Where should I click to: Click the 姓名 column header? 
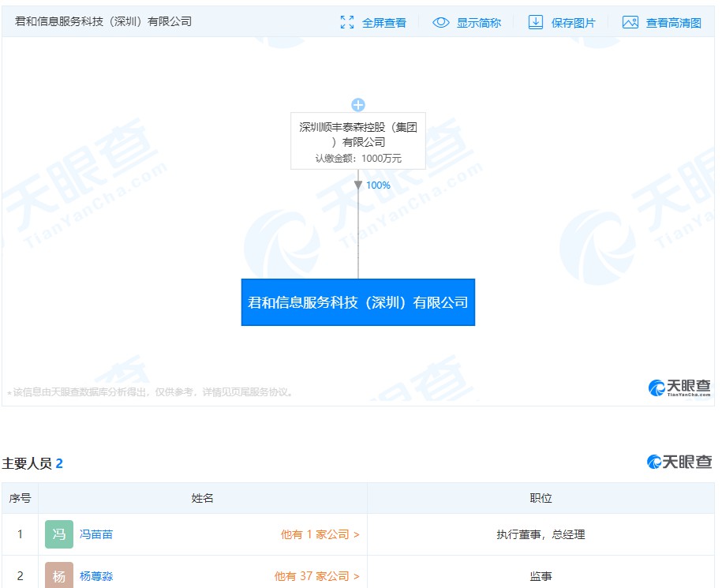click(203, 498)
